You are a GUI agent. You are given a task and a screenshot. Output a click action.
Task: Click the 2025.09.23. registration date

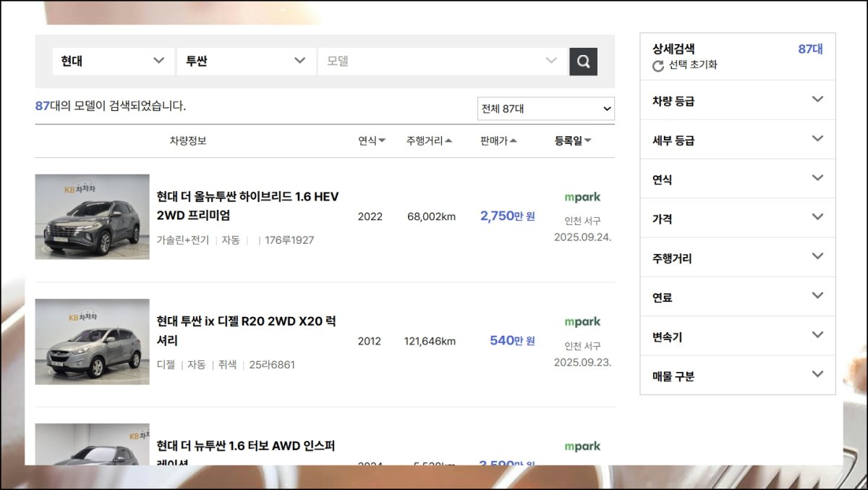[x=583, y=362]
